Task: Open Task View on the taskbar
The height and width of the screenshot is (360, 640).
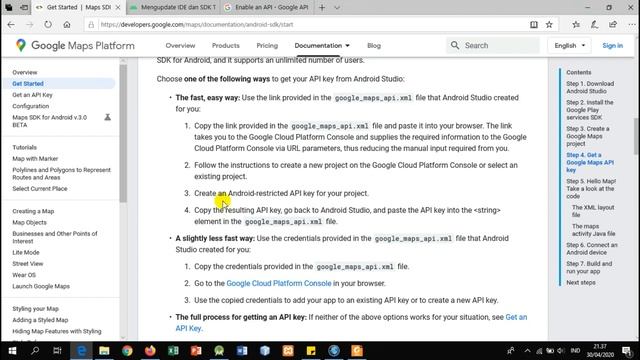Action: pyautogui.click(x=58, y=351)
